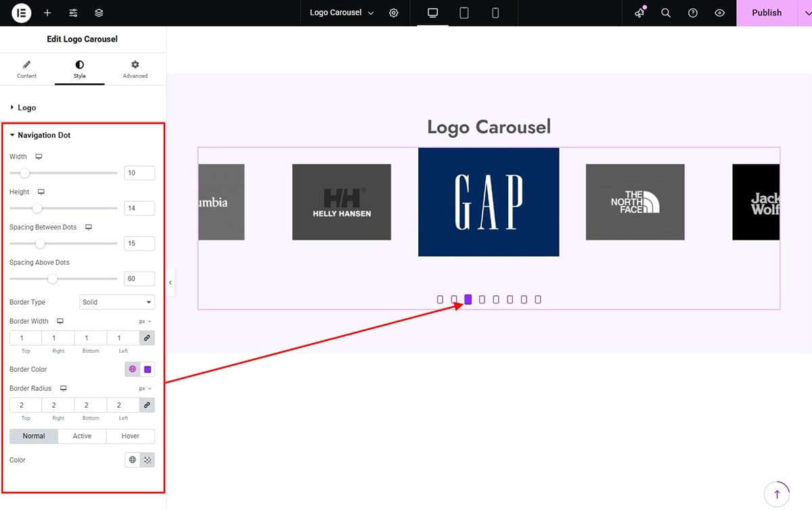This screenshot has width=812, height=510.
Task: Open the page settings gear icon
Action: point(394,13)
